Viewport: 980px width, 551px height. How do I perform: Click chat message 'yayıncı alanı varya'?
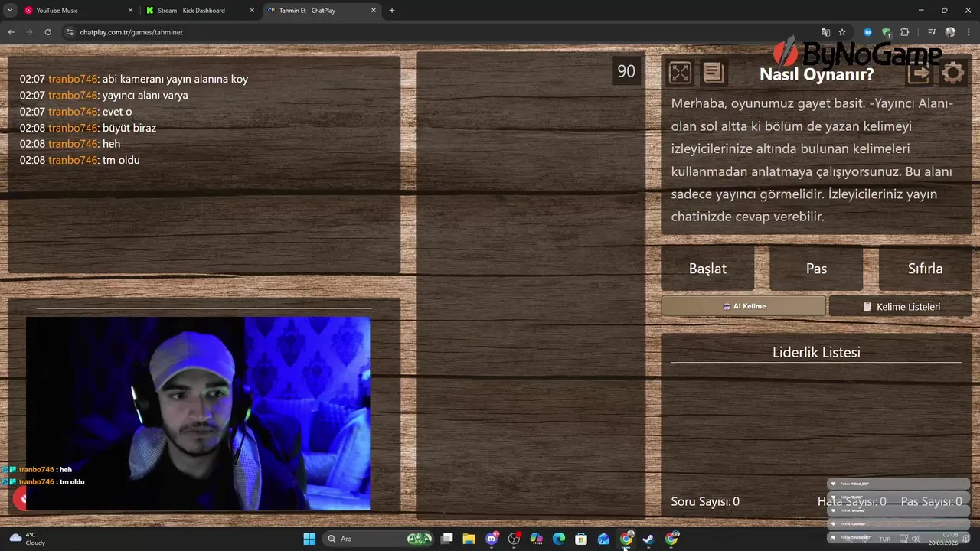pyautogui.click(x=145, y=96)
